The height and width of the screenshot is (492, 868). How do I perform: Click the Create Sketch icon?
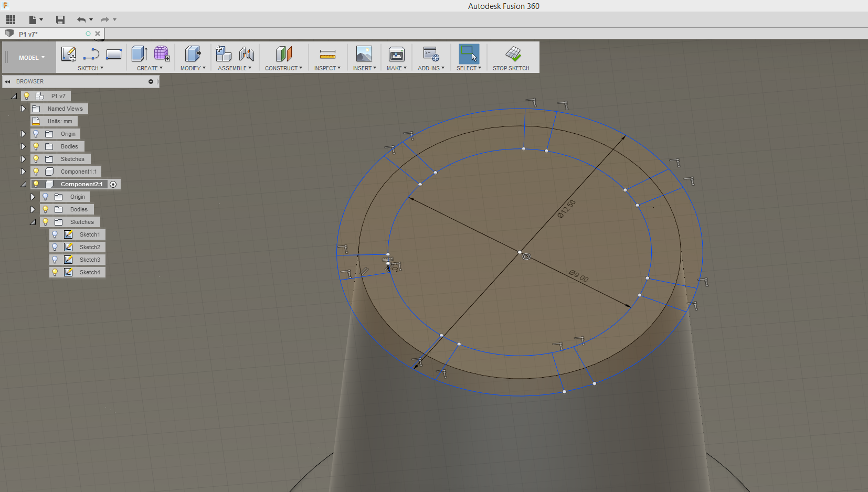[x=69, y=54]
